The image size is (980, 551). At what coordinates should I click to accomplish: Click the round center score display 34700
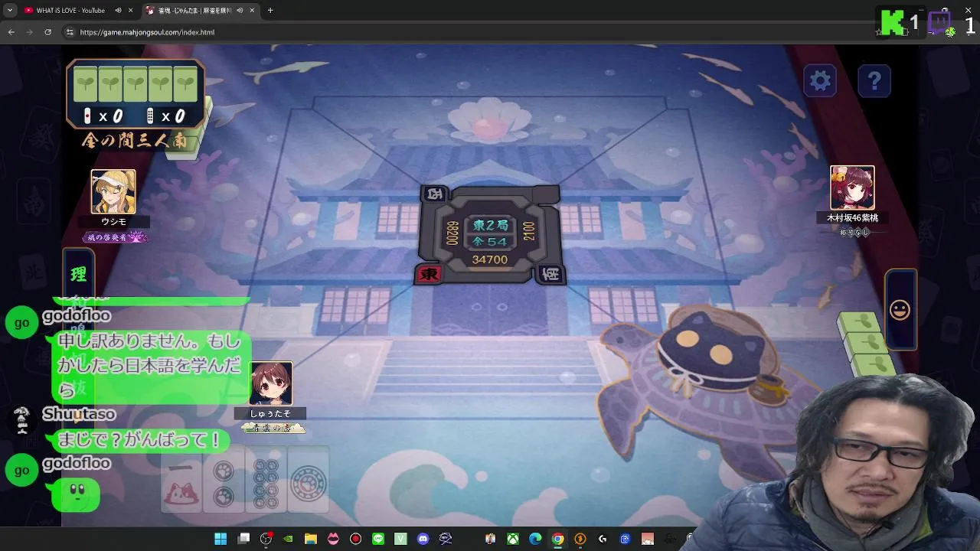pyautogui.click(x=490, y=259)
